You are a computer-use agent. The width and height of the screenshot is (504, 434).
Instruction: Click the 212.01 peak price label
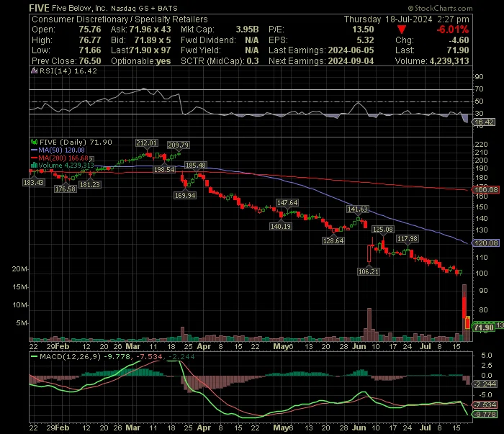(x=147, y=143)
